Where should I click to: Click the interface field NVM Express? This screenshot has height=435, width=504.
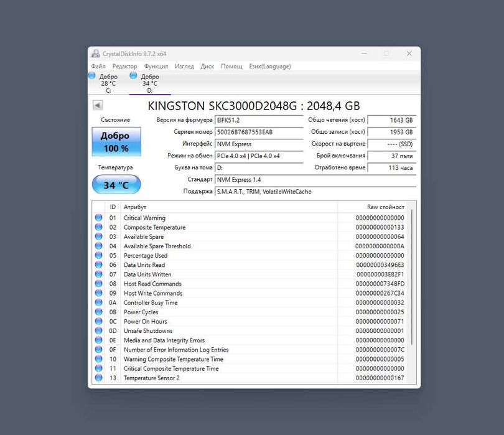(259, 144)
